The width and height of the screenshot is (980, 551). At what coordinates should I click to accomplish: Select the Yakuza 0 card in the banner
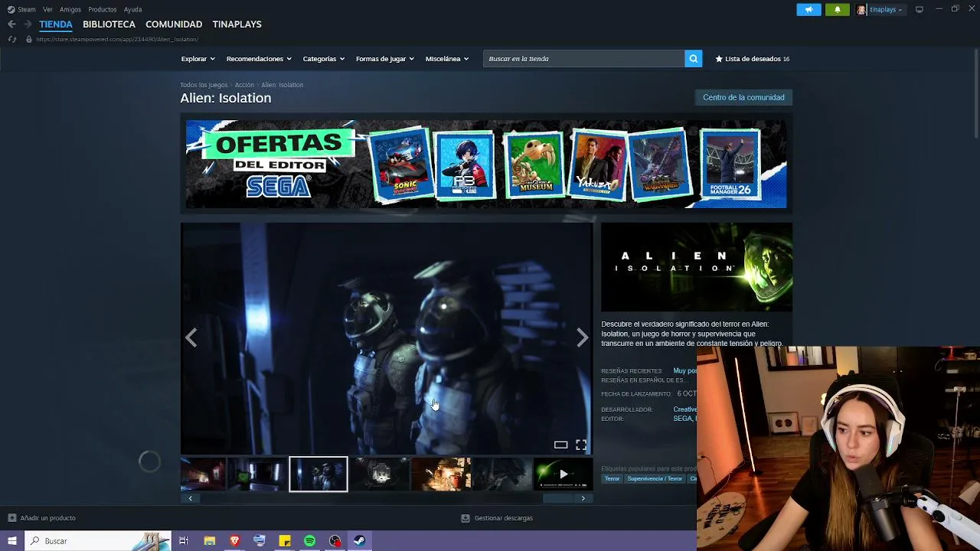coord(599,164)
